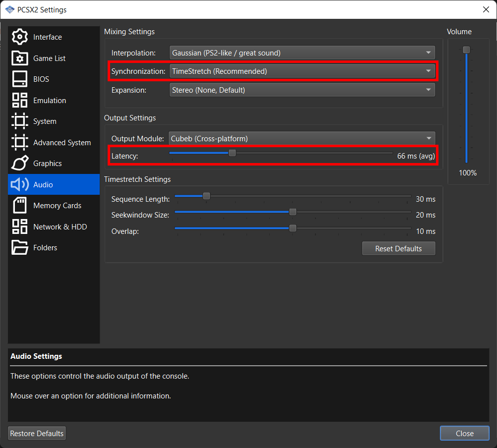Click the Seekwindow Size slider handle
This screenshot has height=448, width=497.
coord(293,212)
